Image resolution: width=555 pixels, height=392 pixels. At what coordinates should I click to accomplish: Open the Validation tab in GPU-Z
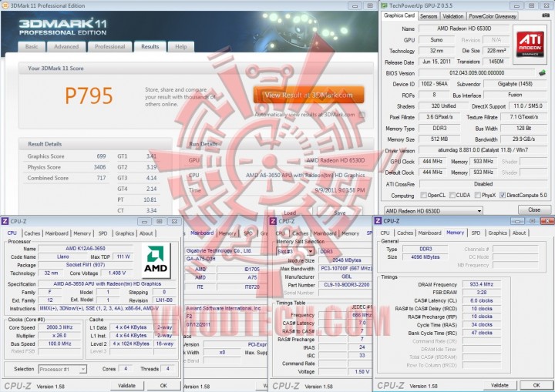point(452,16)
